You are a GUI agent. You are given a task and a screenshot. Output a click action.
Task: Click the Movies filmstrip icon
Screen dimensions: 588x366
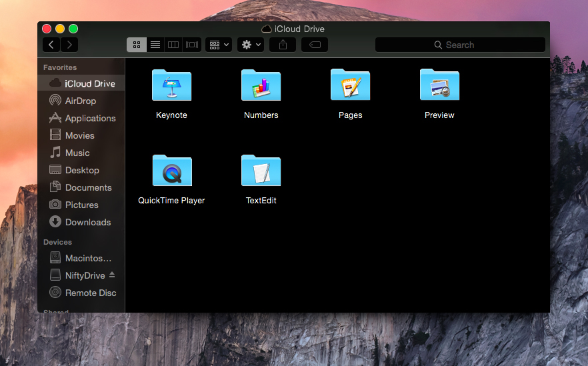(55, 135)
